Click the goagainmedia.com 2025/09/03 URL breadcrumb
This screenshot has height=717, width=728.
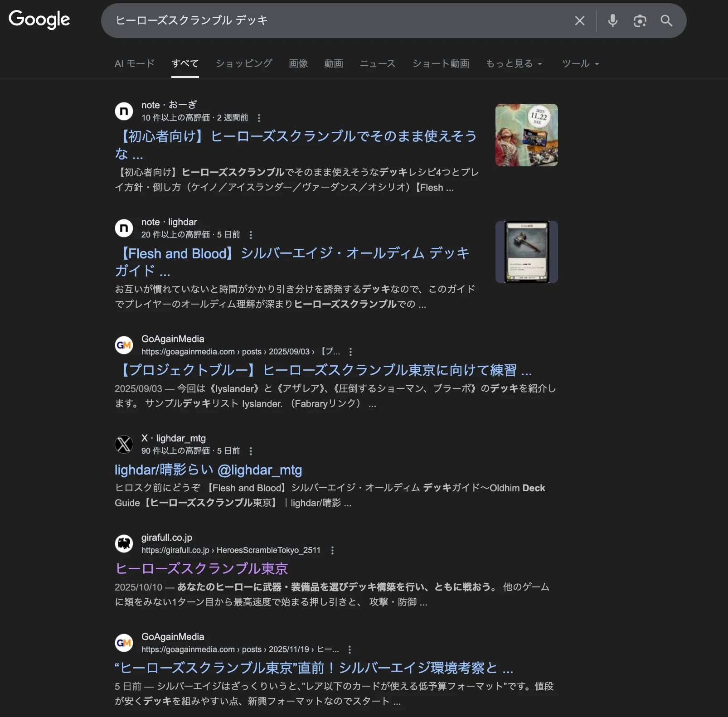click(241, 352)
